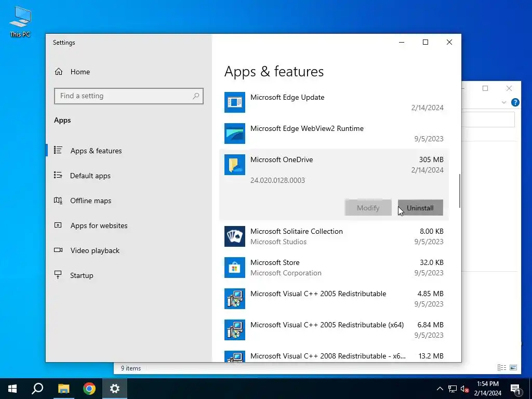
Task: Click the Modify button for OneDrive
Action: point(368,208)
